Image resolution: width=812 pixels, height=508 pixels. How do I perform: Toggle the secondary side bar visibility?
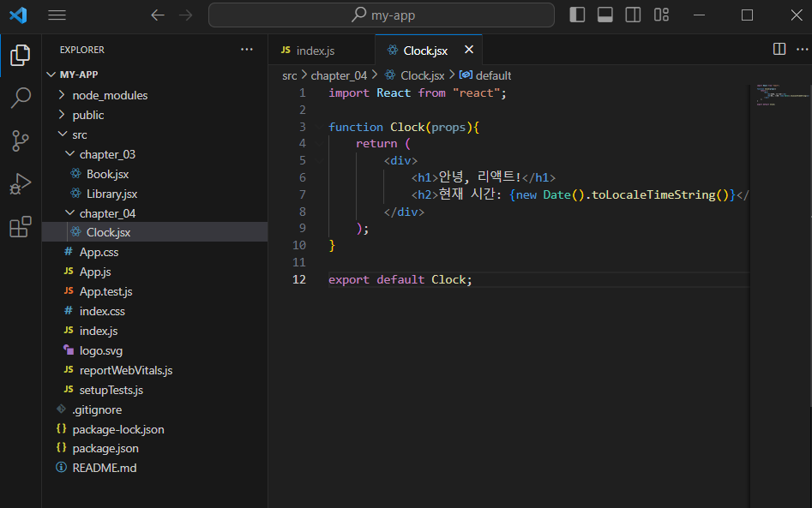pos(633,15)
